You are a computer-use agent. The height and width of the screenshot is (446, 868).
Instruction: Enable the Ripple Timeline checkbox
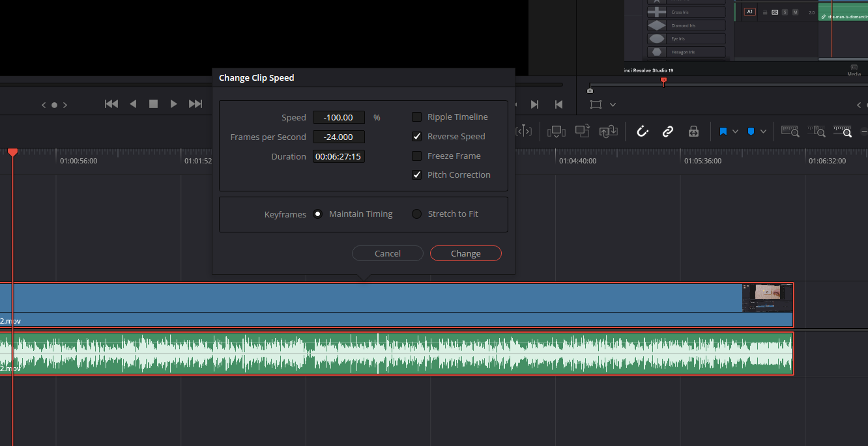click(x=417, y=117)
